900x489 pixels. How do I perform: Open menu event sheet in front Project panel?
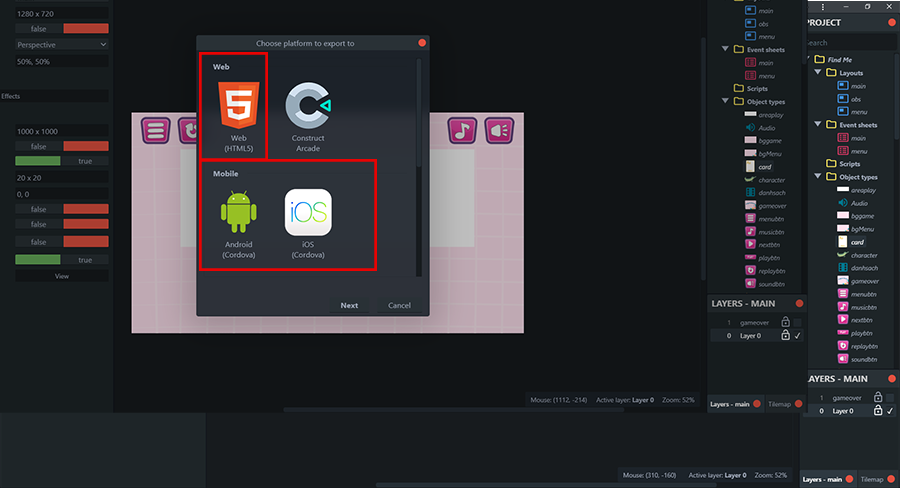[852, 151]
